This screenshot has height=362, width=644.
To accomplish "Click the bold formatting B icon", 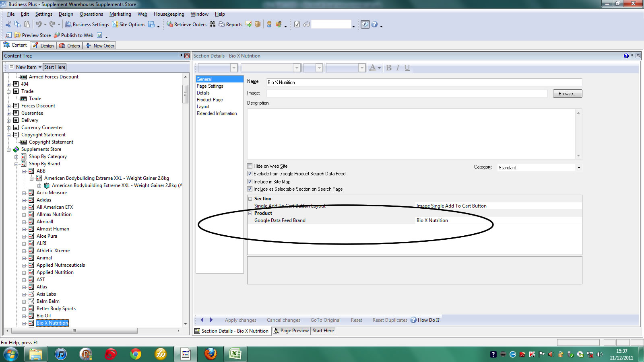I will 388,68.
